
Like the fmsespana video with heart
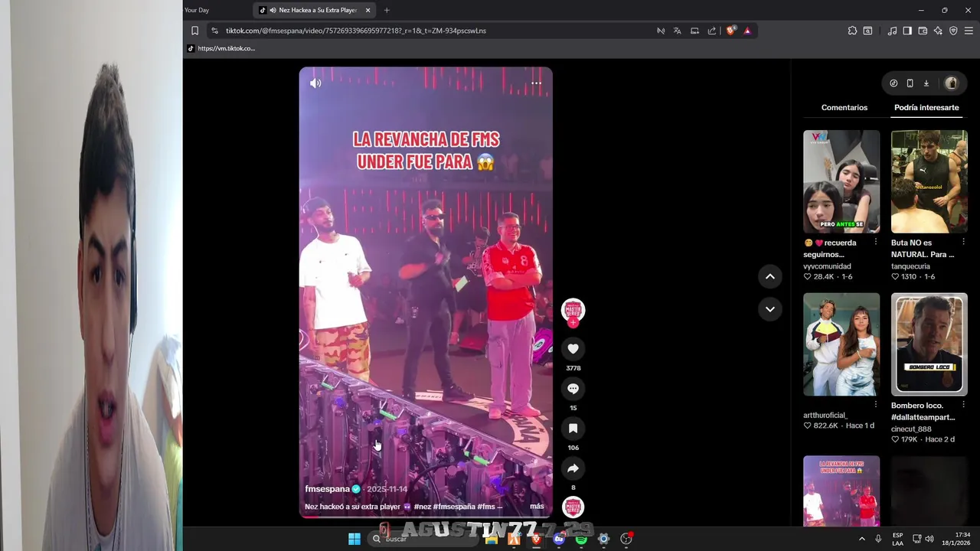573,349
